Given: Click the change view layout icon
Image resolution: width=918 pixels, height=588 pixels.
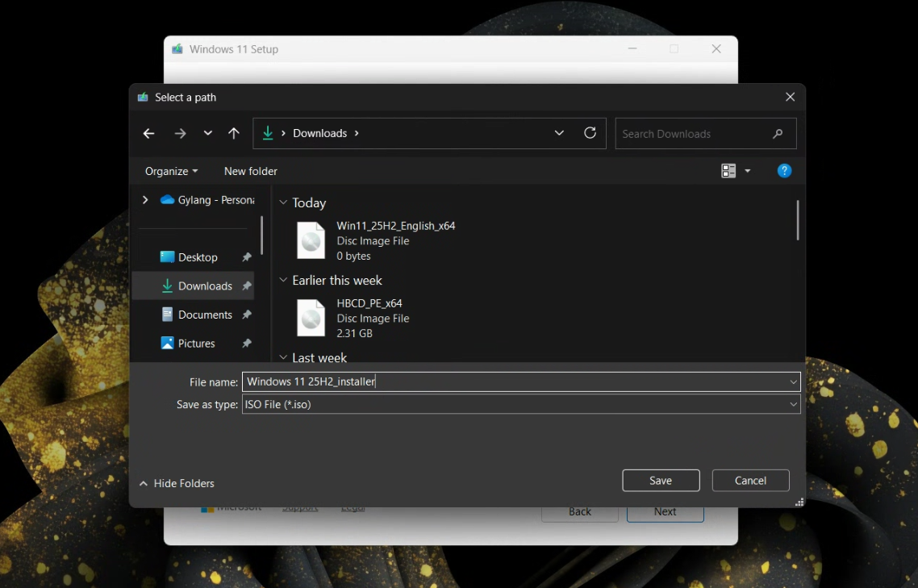Looking at the screenshot, I should [729, 171].
